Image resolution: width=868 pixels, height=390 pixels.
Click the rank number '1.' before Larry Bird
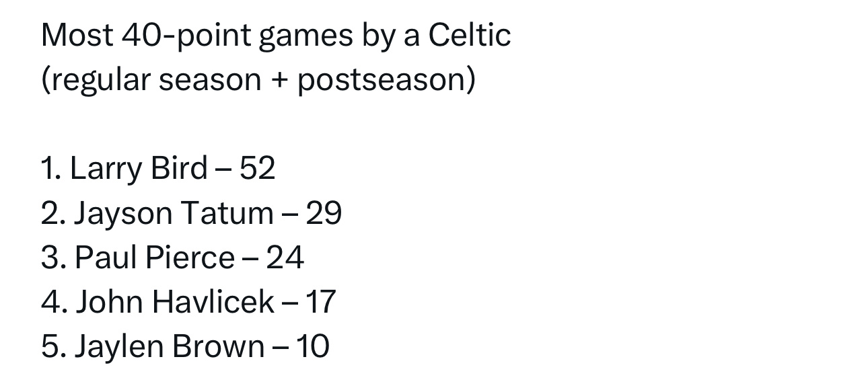pos(51,168)
